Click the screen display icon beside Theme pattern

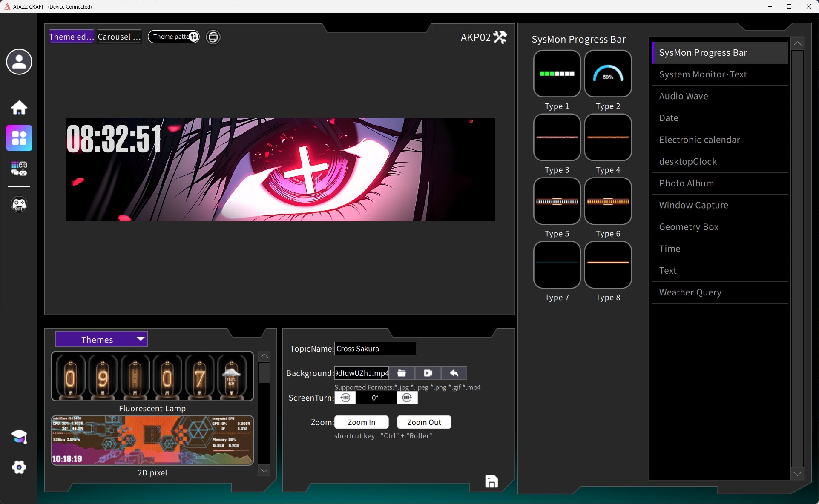tap(213, 37)
